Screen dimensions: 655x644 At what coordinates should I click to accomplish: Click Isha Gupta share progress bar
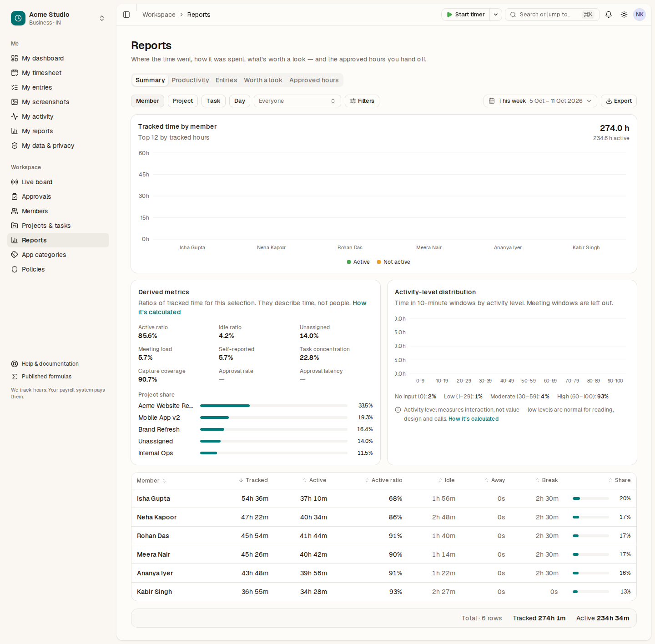pyautogui.click(x=591, y=498)
